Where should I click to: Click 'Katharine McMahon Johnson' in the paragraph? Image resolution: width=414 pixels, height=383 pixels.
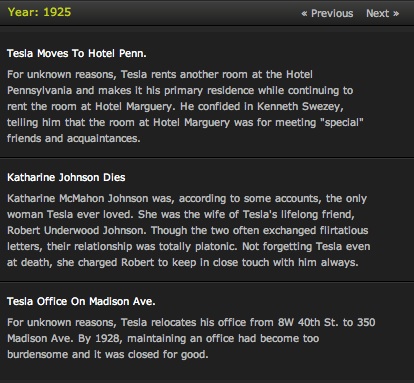click(x=77, y=198)
